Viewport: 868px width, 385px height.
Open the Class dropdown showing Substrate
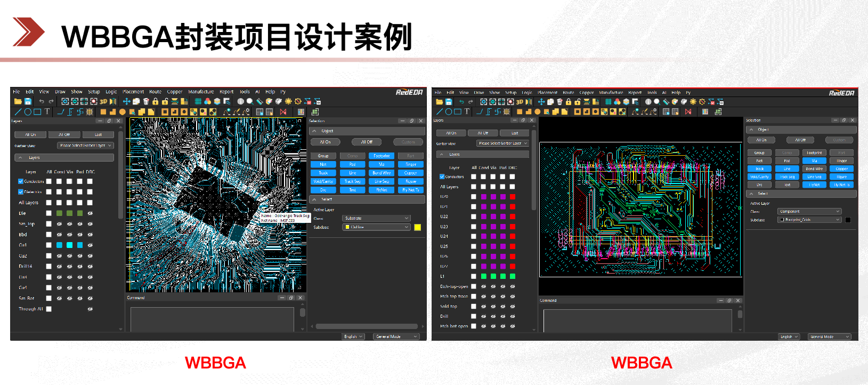(x=376, y=218)
